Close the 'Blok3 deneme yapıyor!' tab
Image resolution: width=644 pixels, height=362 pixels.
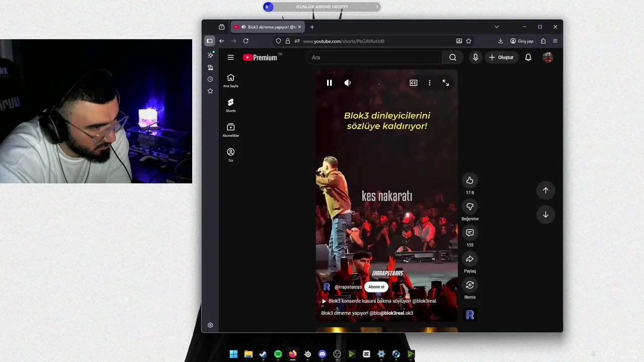pos(300,27)
